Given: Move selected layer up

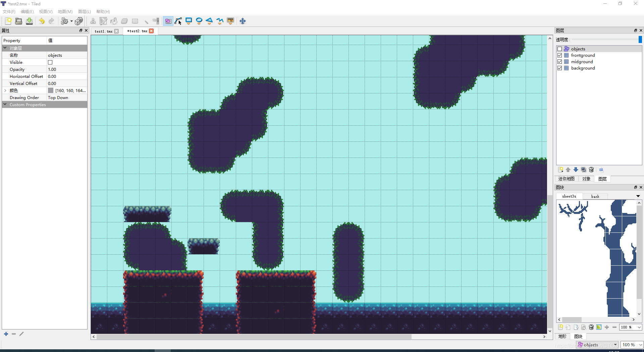Looking at the screenshot, I should (568, 170).
